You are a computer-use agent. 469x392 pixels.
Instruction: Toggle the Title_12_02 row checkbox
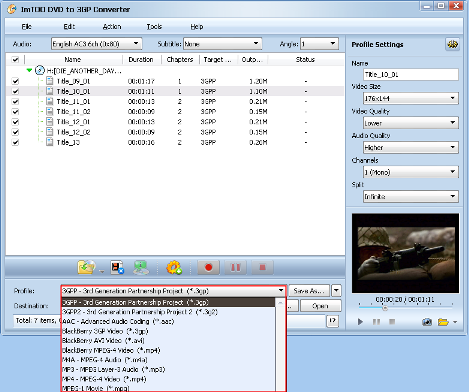[x=15, y=132]
